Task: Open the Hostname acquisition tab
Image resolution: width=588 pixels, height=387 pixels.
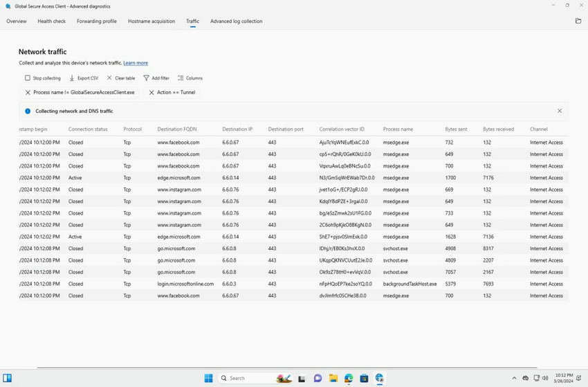Action: (x=151, y=21)
